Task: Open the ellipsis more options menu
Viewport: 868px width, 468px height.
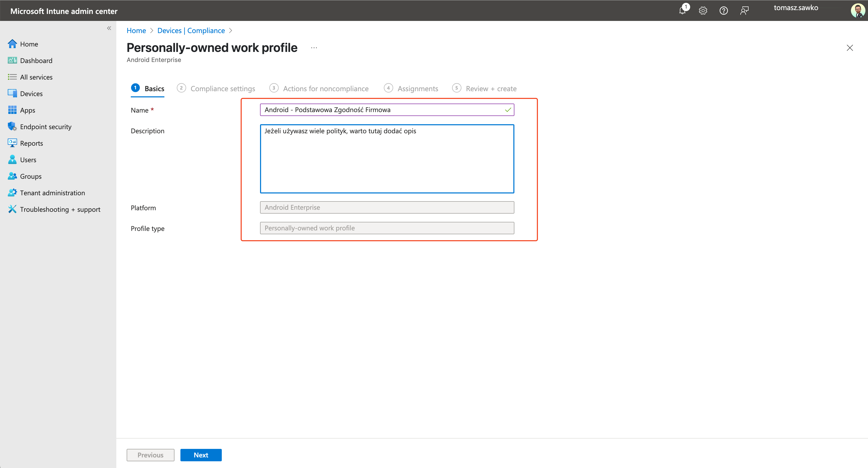Action: pos(314,48)
